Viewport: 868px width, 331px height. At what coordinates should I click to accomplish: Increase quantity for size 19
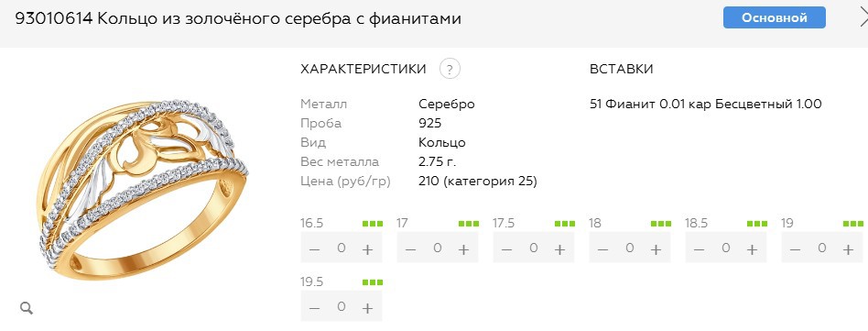click(x=848, y=249)
